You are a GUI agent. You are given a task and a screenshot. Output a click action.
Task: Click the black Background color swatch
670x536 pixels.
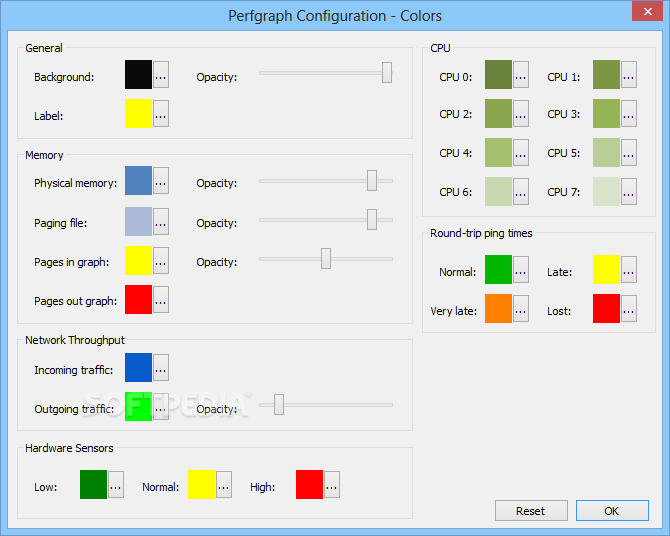pyautogui.click(x=138, y=74)
